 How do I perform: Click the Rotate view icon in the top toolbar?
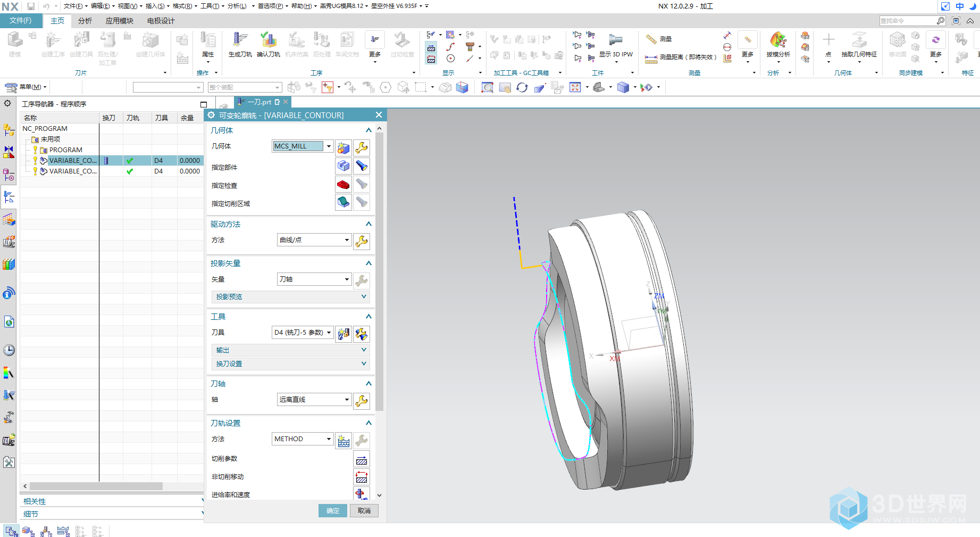pos(522,87)
